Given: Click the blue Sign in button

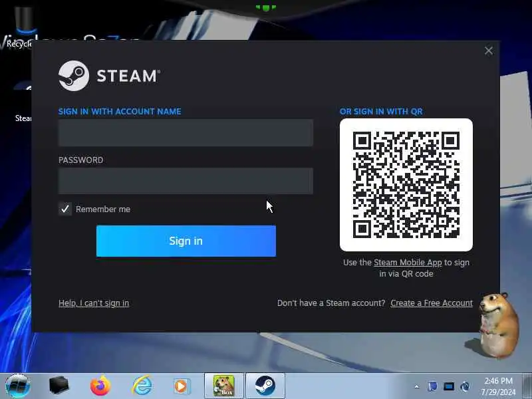Looking at the screenshot, I should [186, 241].
